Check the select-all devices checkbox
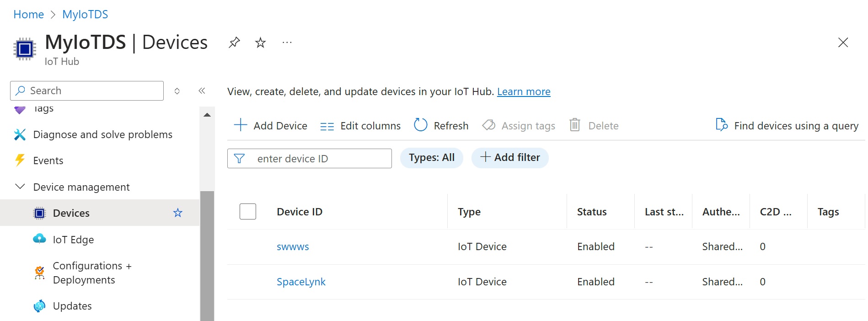868x321 pixels. coord(248,212)
